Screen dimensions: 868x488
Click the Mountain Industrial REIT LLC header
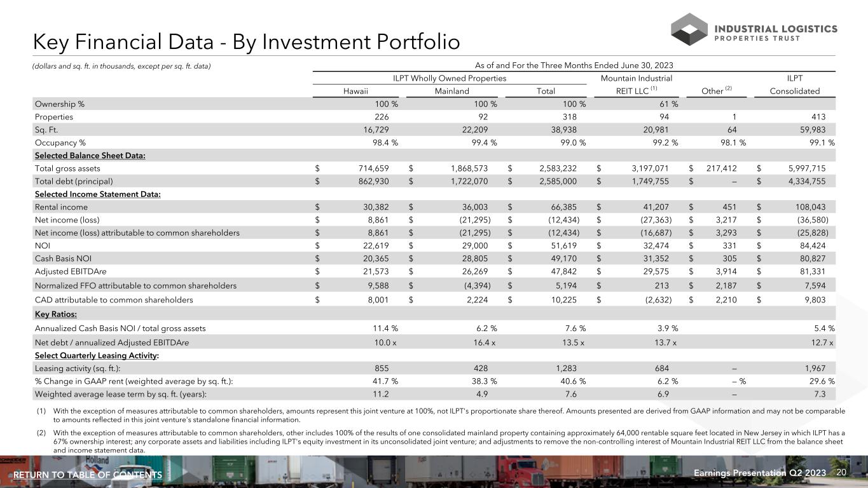click(x=637, y=85)
